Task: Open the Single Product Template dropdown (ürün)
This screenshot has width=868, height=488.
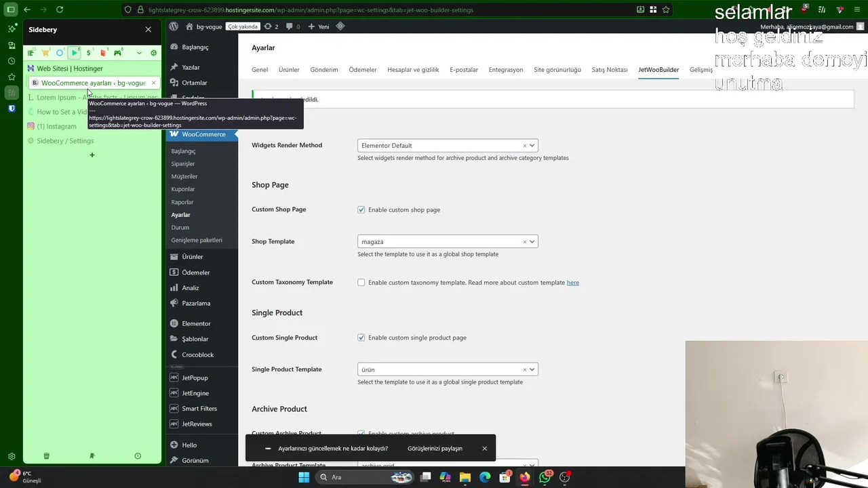Action: [448, 370]
